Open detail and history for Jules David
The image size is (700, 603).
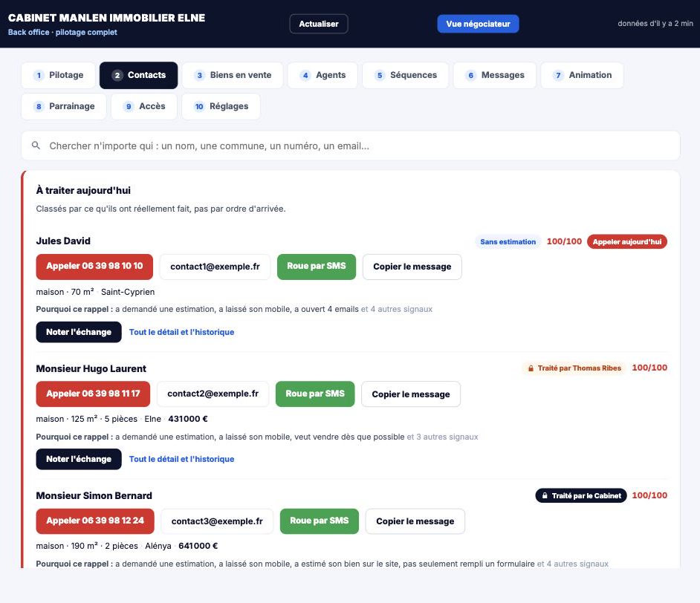[x=182, y=332]
